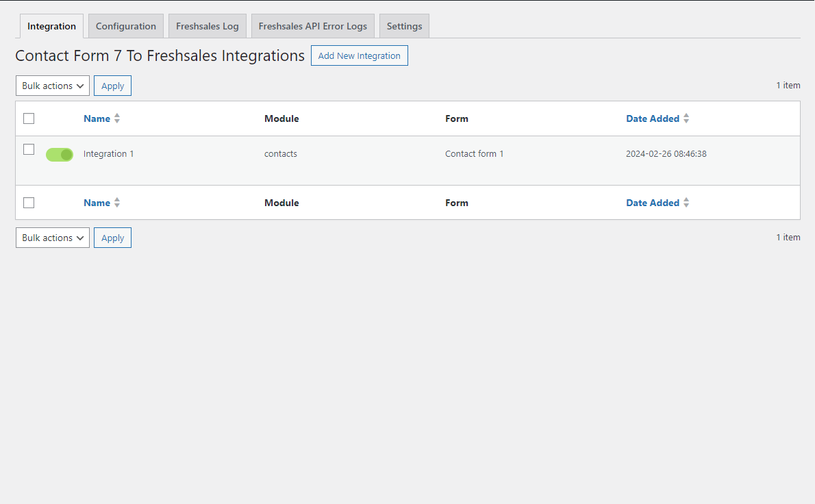Image resolution: width=815 pixels, height=504 pixels.
Task: Go to the Settings tab
Action: click(404, 26)
